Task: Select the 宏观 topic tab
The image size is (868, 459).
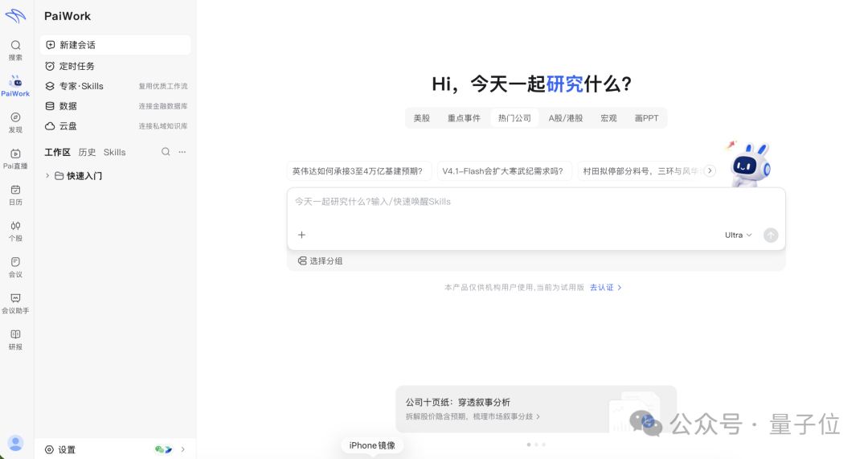Action: click(x=608, y=118)
